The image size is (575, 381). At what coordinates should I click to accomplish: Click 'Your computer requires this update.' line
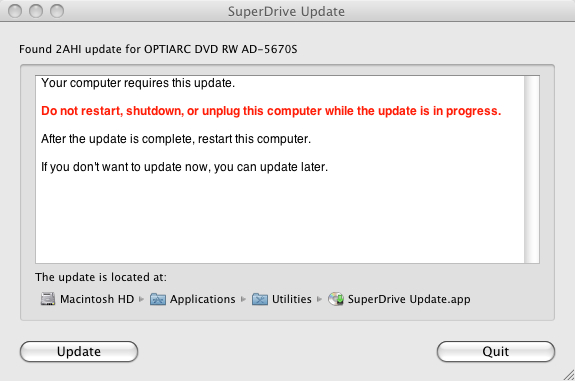pyautogui.click(x=138, y=83)
